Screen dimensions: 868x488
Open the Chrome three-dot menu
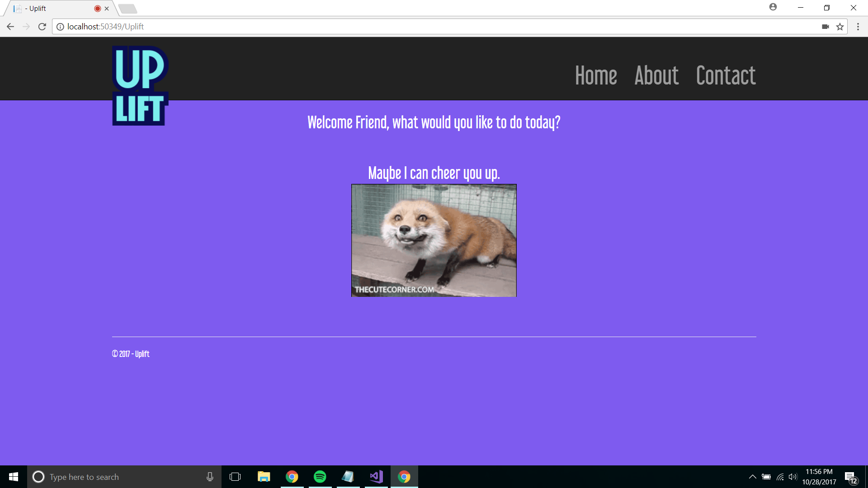(858, 27)
